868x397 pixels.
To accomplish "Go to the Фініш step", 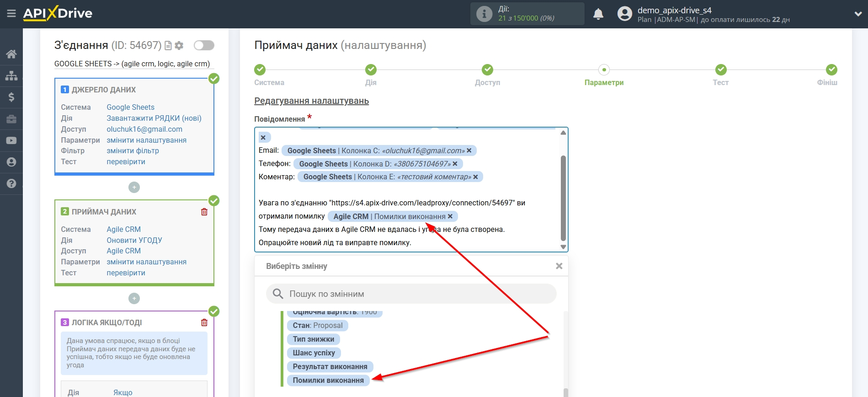I will click(831, 70).
